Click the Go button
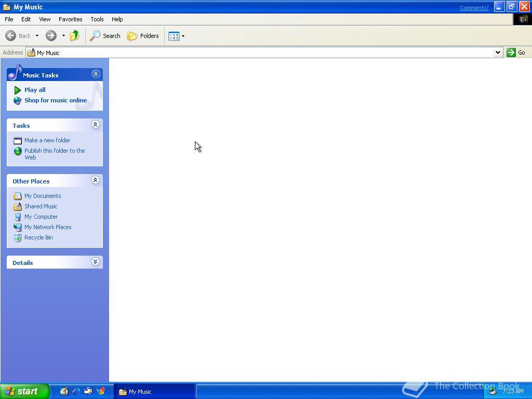The image size is (532, 399). 516,52
